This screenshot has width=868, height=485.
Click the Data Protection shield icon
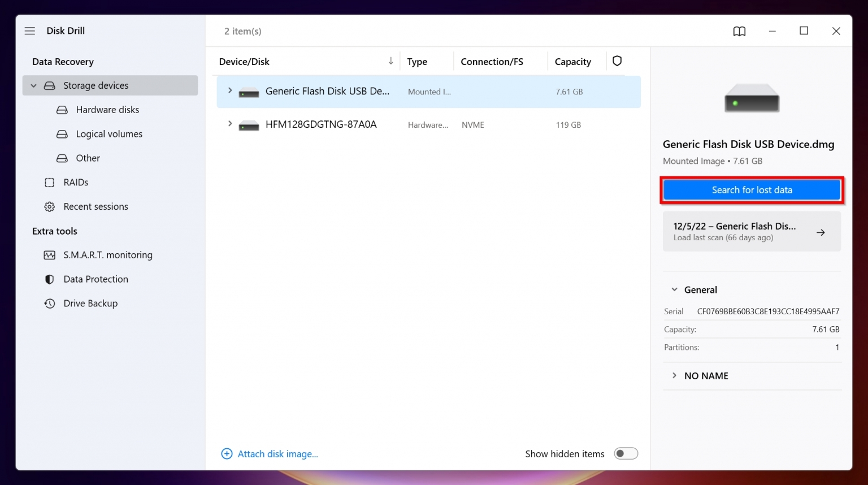(49, 279)
